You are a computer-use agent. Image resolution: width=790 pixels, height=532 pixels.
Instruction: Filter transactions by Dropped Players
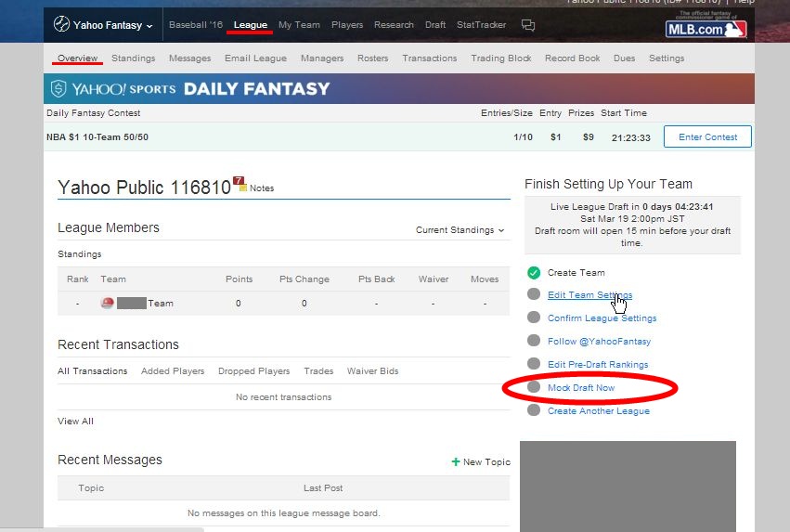[253, 370]
